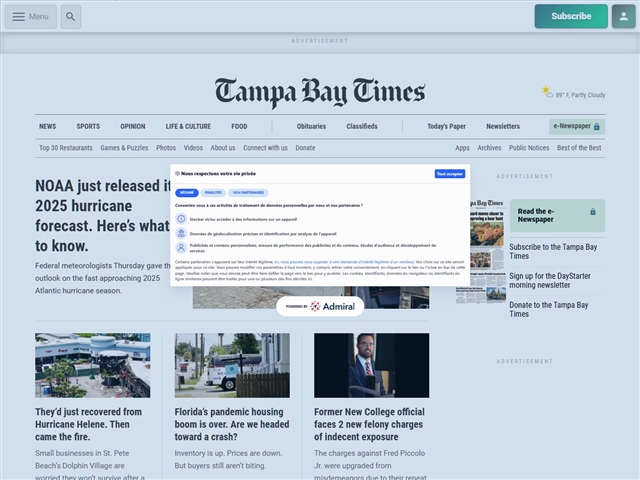Open Top 30 Restaurants link
640x480 pixels.
(66, 148)
